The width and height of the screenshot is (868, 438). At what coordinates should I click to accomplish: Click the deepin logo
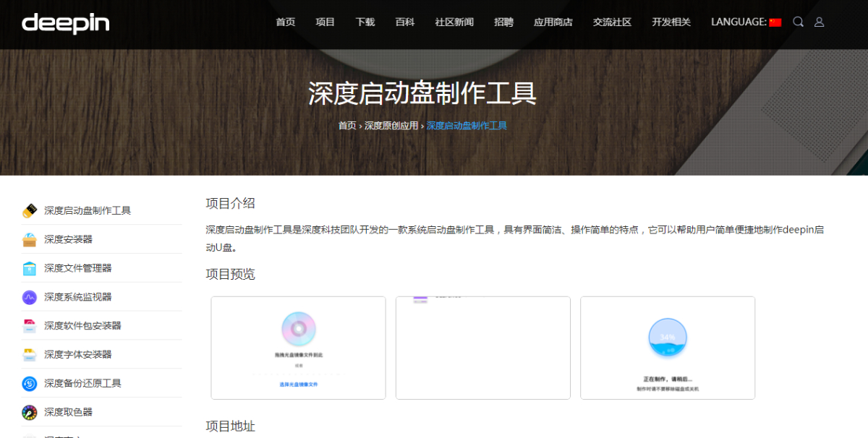(x=66, y=23)
